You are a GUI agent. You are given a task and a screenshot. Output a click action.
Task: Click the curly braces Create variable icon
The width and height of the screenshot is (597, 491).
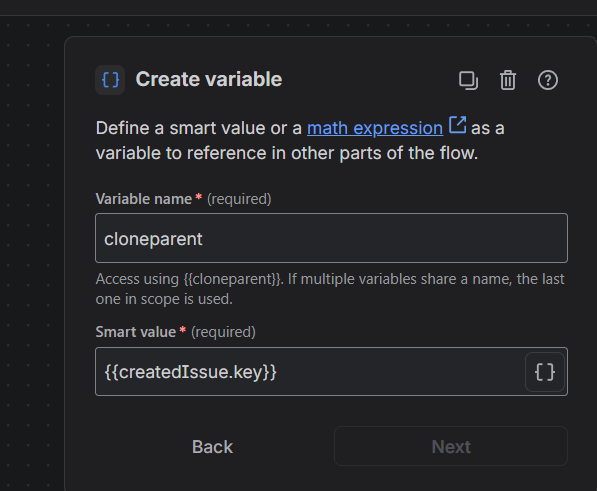(x=110, y=80)
